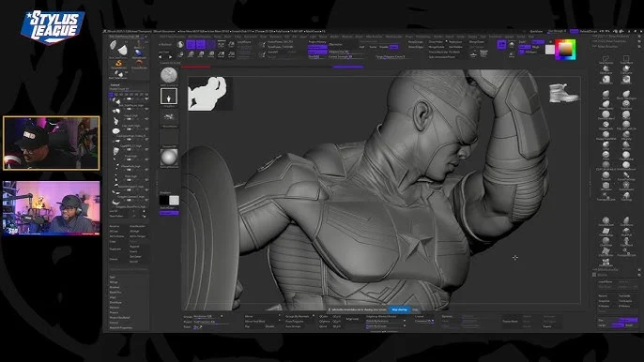Screen dimensions: 644x362
Task: Pick a hue from the rainbow color picker
Action: tap(565, 50)
